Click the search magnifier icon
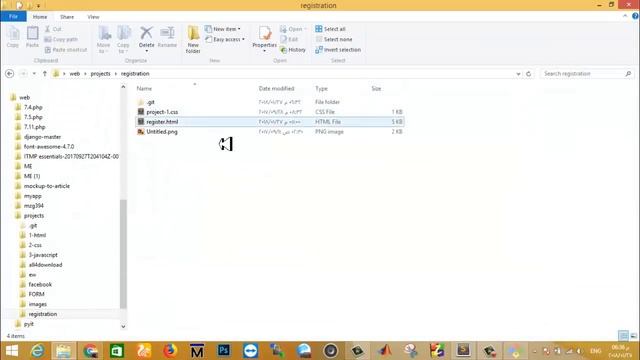 click(x=628, y=74)
